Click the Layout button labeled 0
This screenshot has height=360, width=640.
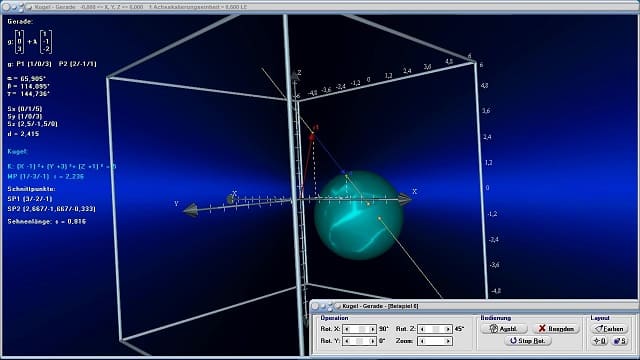click(599, 341)
